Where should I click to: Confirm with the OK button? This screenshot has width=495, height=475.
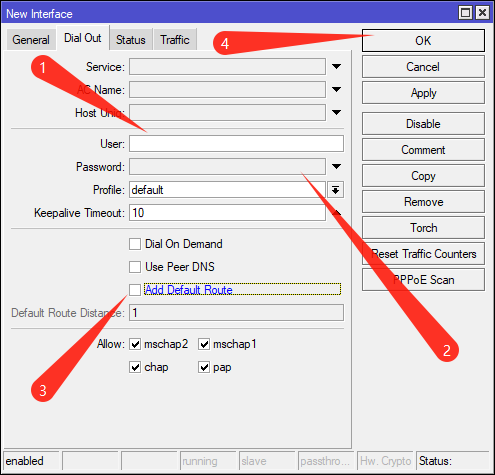pyautogui.click(x=423, y=41)
